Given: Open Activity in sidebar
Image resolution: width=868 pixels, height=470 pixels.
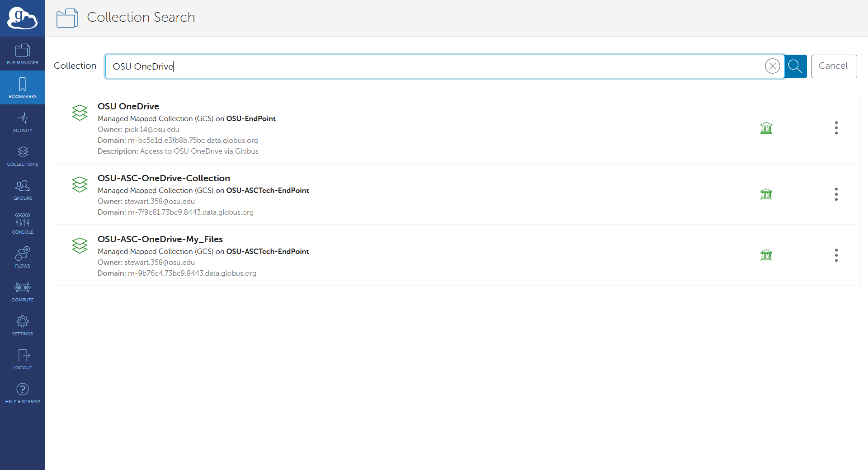Looking at the screenshot, I should [23, 122].
